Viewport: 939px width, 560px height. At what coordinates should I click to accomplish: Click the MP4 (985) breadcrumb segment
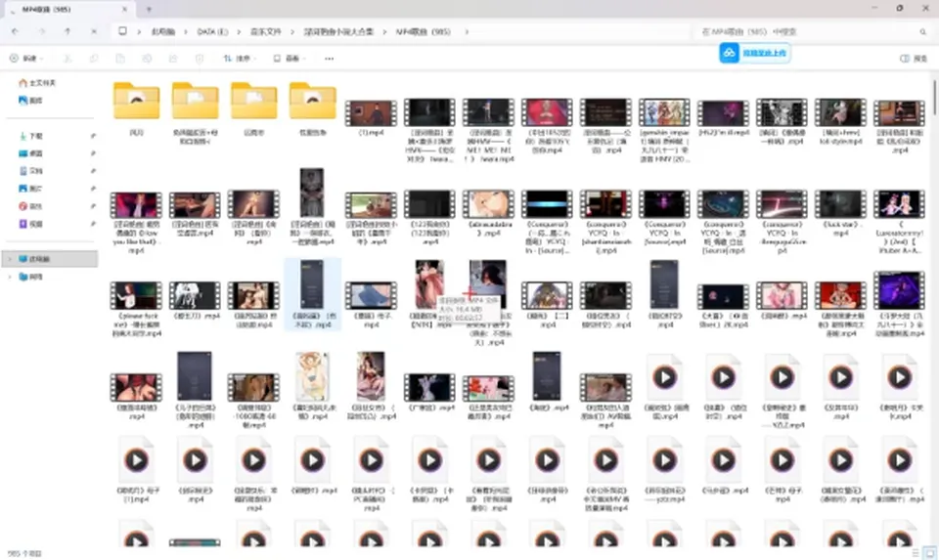[x=423, y=31]
